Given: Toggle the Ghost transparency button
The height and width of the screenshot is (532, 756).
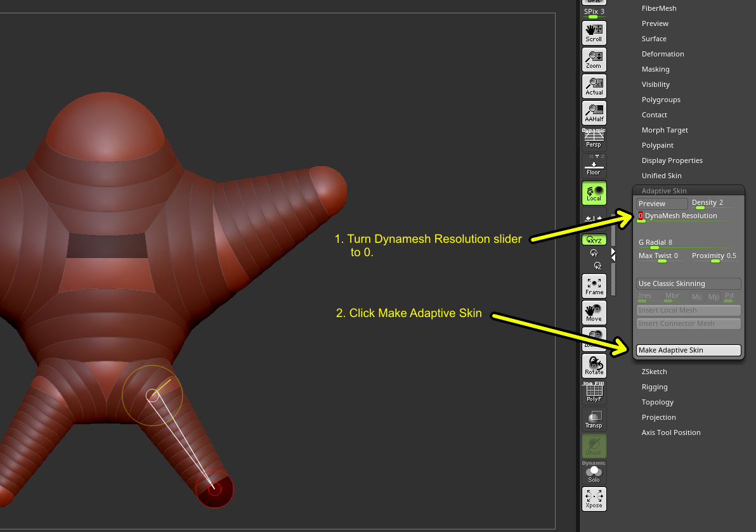Looking at the screenshot, I should (594, 446).
